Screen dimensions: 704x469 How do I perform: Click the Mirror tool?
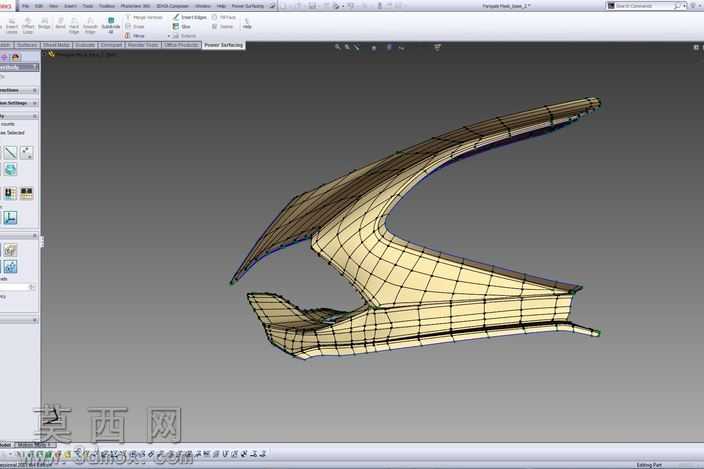click(135, 35)
